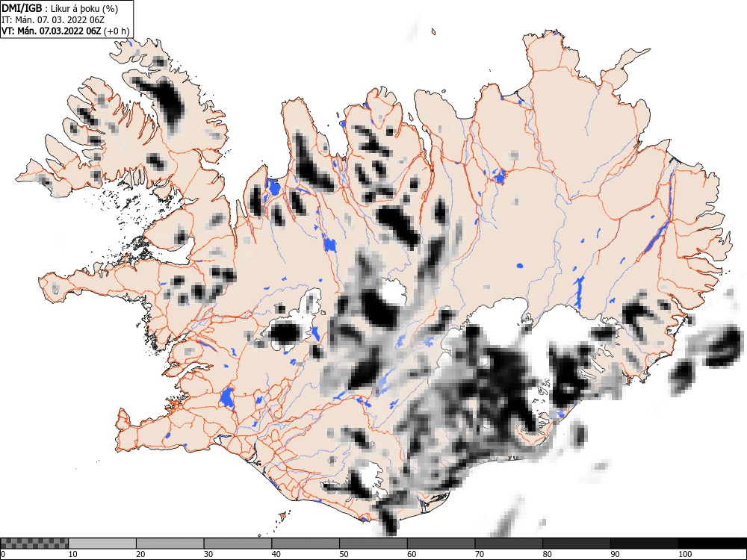Select the black swatch past 100
Image resolution: width=747 pixels, height=560 pixels.
712,544
